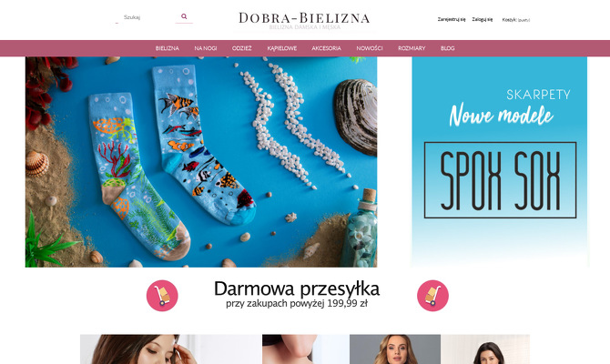Click the right pink delivery cart icon
The height and width of the screenshot is (364, 610).
point(432,296)
